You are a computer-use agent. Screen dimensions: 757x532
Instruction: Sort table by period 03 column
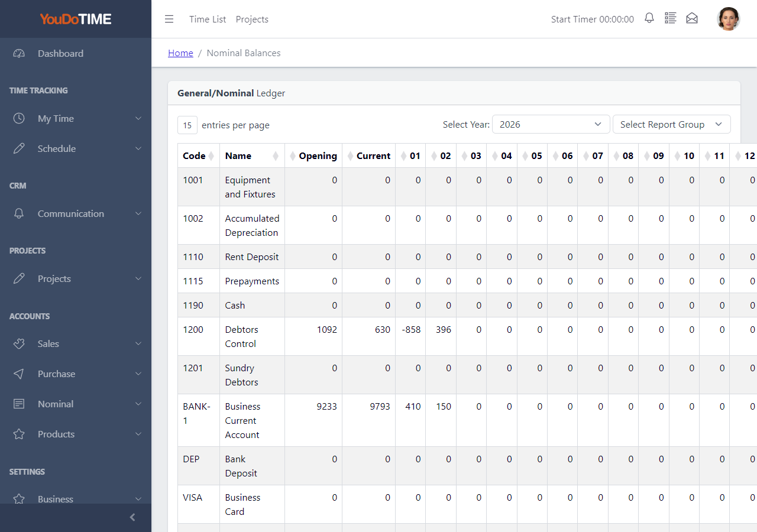[x=471, y=155]
